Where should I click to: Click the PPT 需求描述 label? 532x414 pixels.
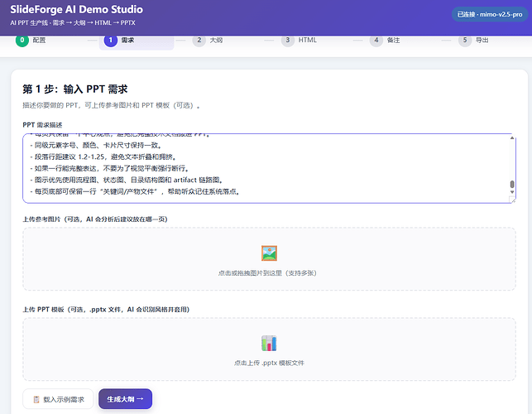(42, 125)
